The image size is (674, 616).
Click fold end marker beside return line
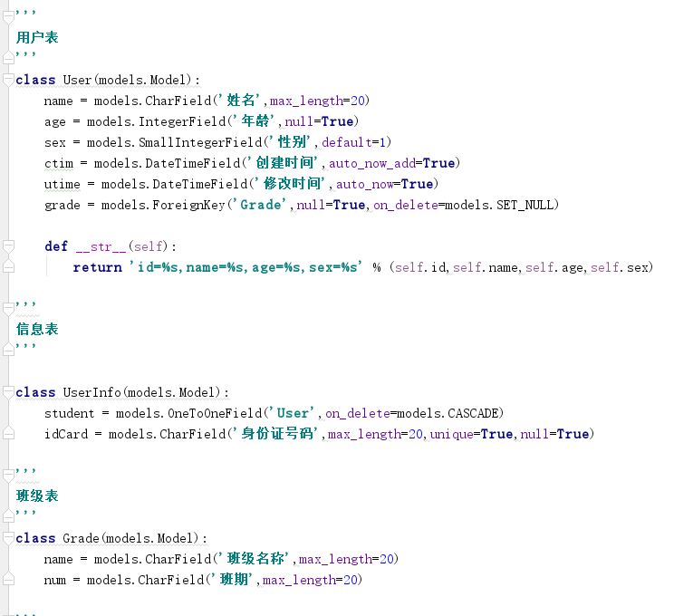tap(8, 266)
